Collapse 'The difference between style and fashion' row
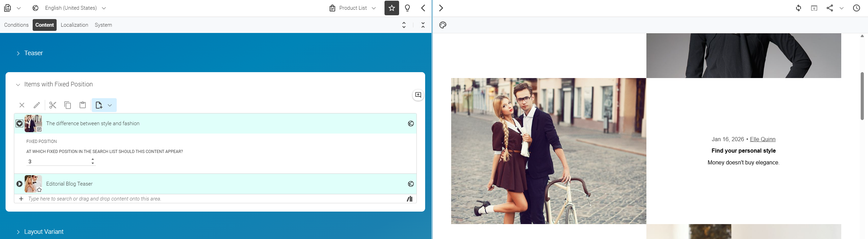 coord(19,123)
